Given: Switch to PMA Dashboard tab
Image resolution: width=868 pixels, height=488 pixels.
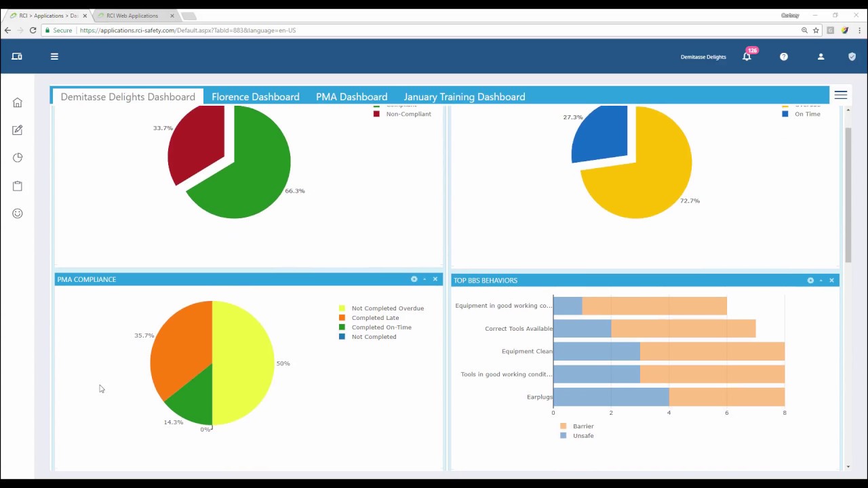Looking at the screenshot, I should (x=351, y=97).
